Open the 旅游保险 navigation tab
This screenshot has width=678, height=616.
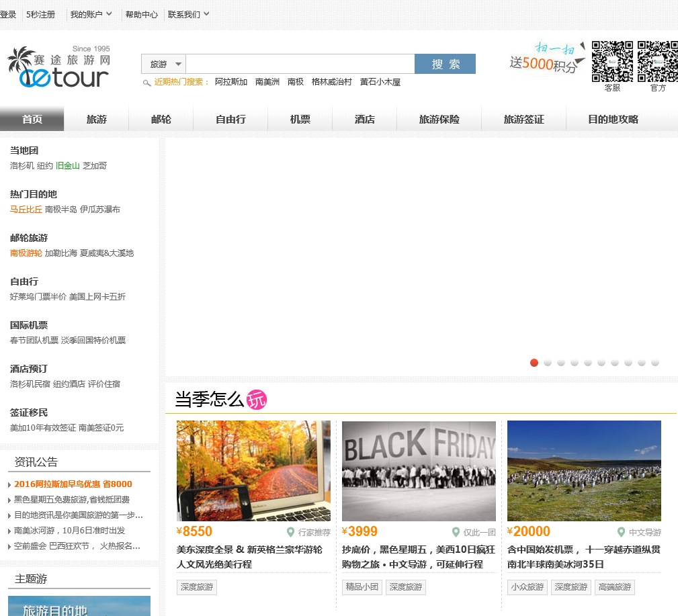pos(439,120)
